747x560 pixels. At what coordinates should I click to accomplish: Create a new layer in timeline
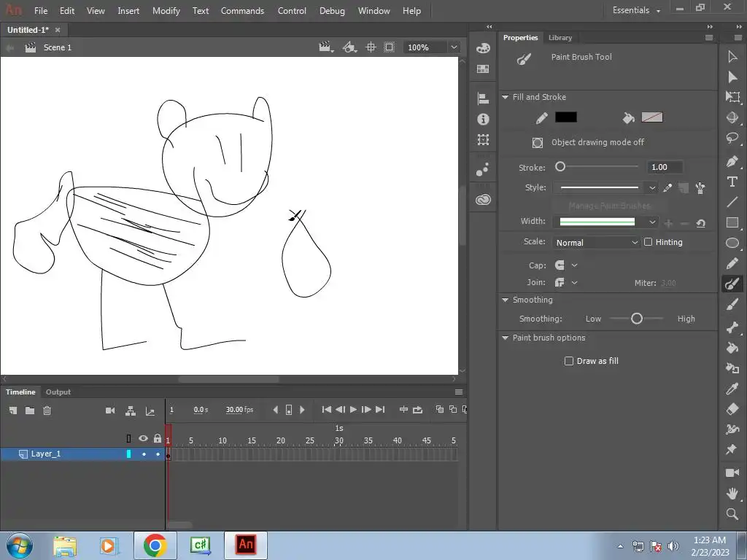tap(13, 411)
